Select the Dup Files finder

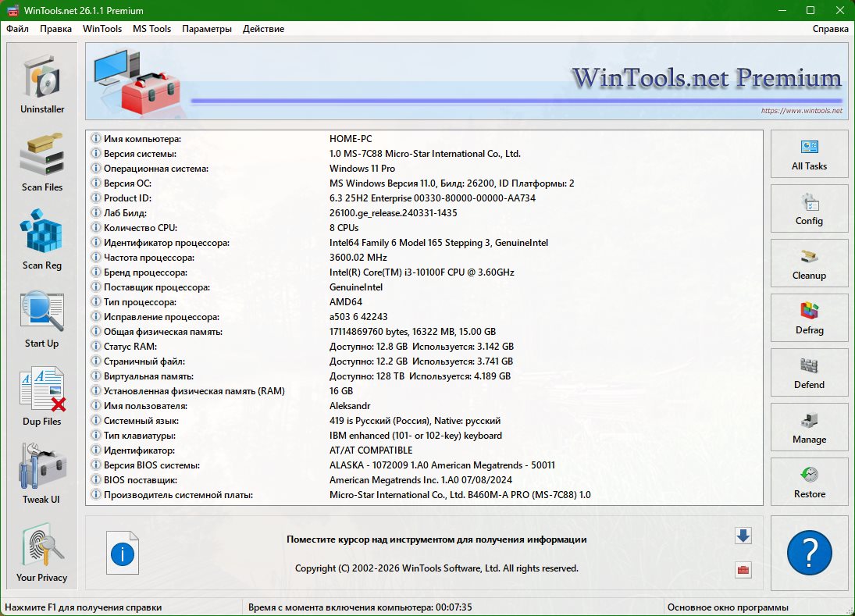coord(42,395)
